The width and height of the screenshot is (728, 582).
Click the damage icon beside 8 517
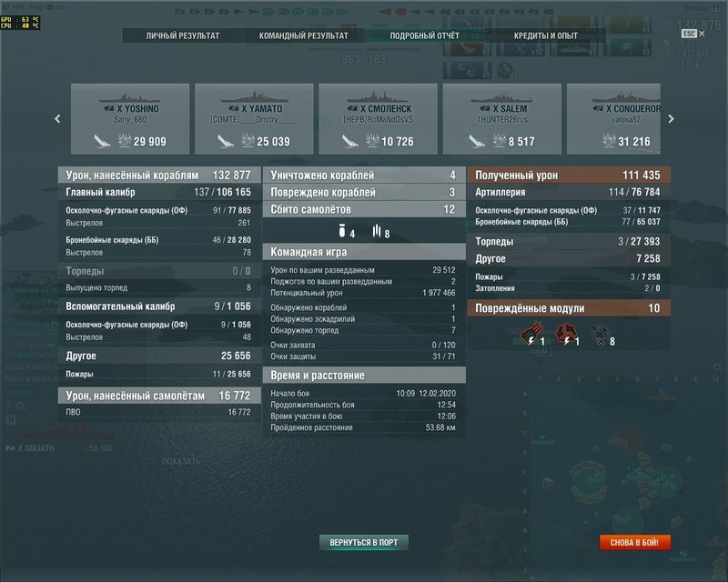point(499,140)
